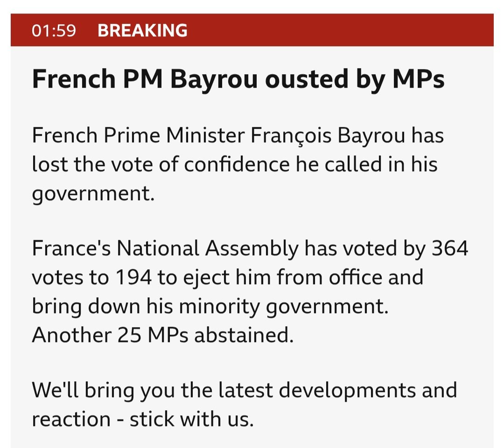
Task: Click the sentence 'Another 25 MPs abstained.'
Action: (x=163, y=335)
